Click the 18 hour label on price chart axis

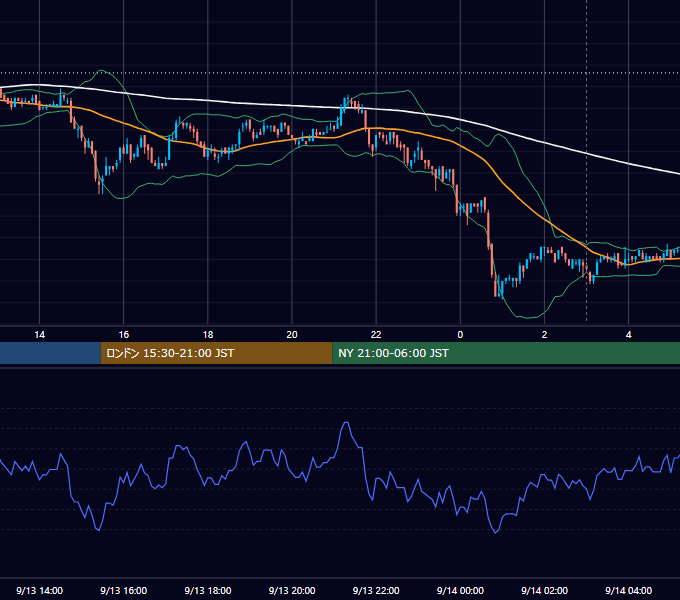[208, 335]
